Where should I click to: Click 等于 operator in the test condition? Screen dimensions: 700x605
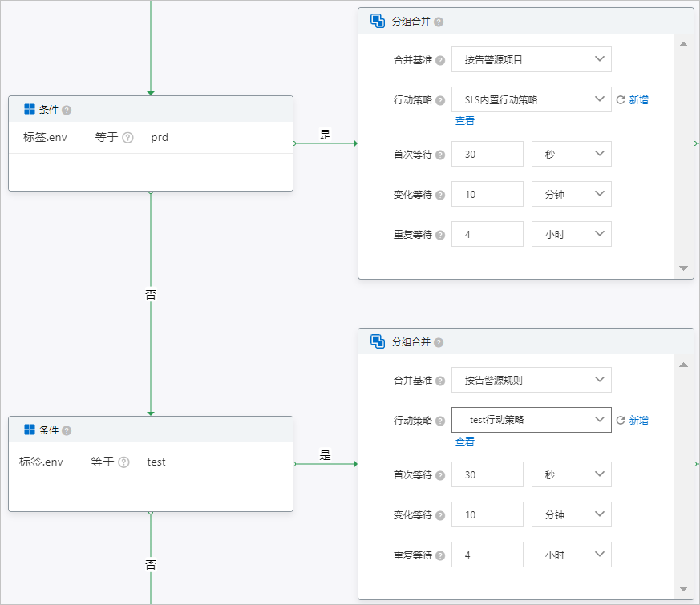tap(102, 462)
